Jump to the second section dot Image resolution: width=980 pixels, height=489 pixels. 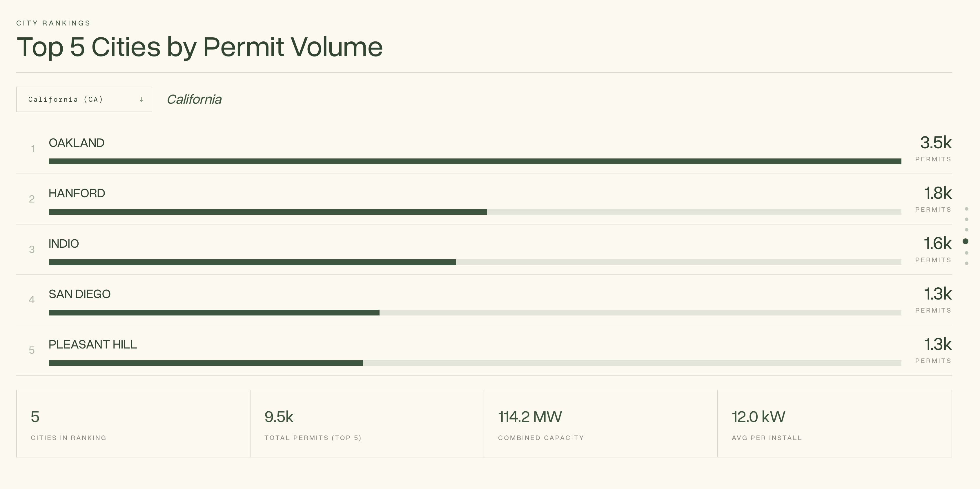coord(967,219)
